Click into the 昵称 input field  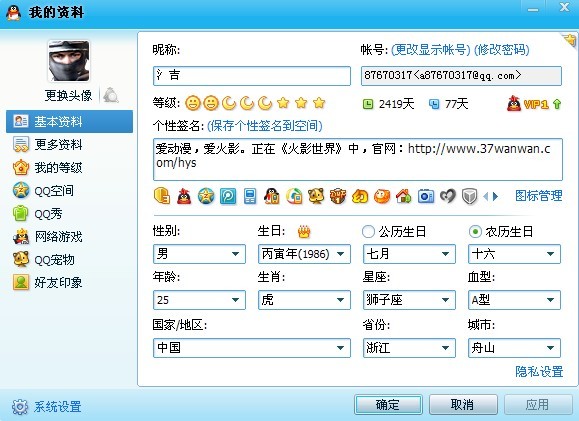point(251,76)
